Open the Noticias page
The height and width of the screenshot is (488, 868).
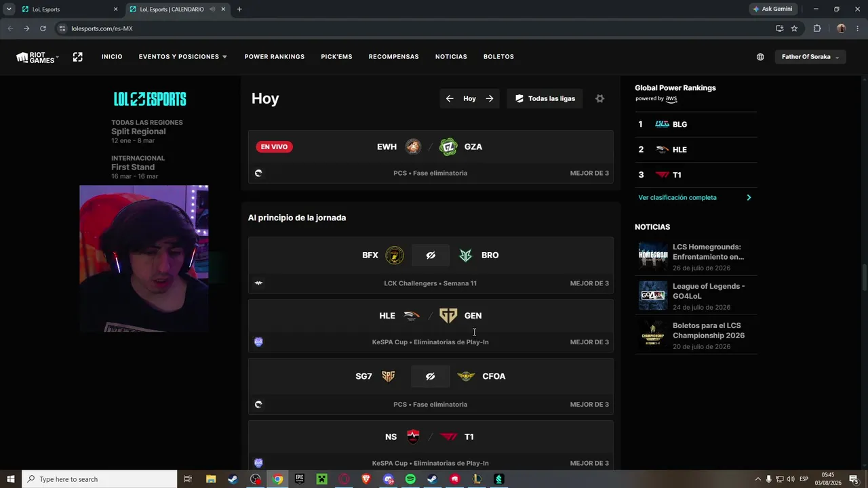(x=451, y=57)
